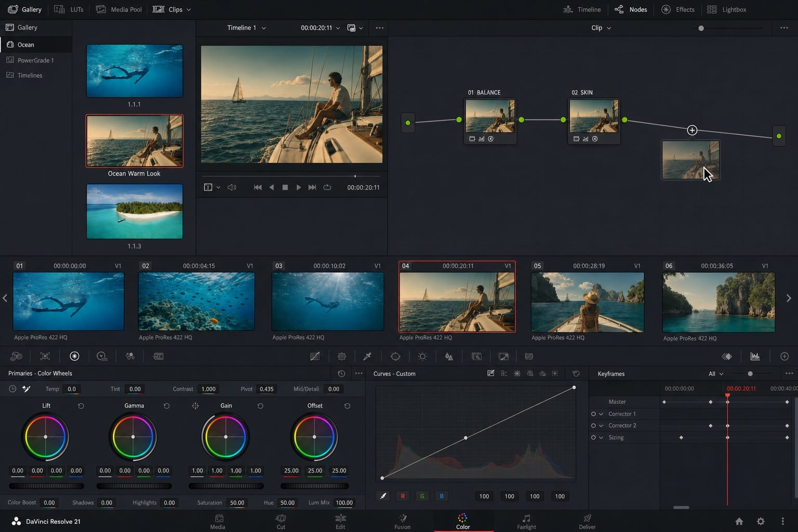Viewport: 798px width, 532px height.
Task: Open the Color Warper palette icon
Action: point(342,356)
